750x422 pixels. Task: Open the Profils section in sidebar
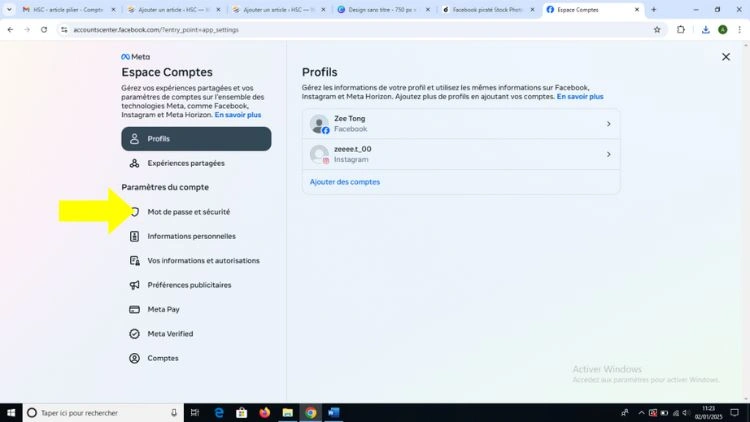click(196, 139)
